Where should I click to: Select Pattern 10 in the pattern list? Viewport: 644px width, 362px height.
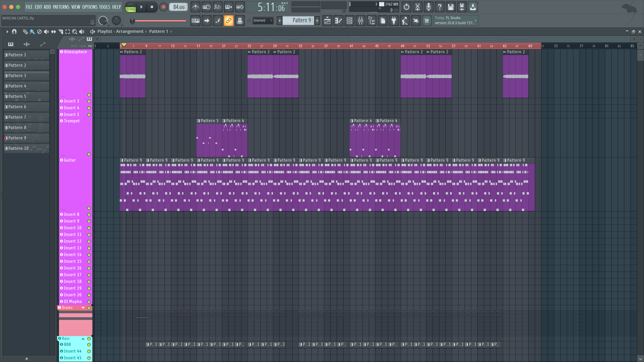tap(26, 148)
